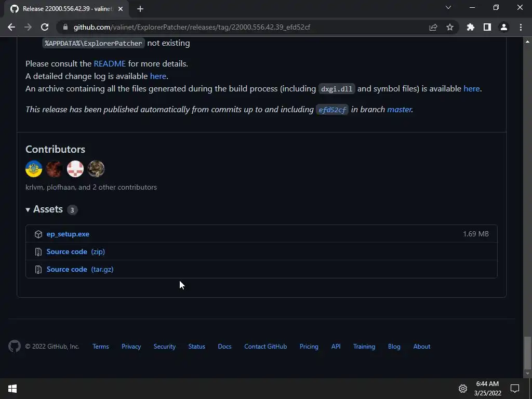Viewport: 532px width, 399px height.
Task: Select the Release 22000.556.42.39 tab
Action: click(67, 9)
